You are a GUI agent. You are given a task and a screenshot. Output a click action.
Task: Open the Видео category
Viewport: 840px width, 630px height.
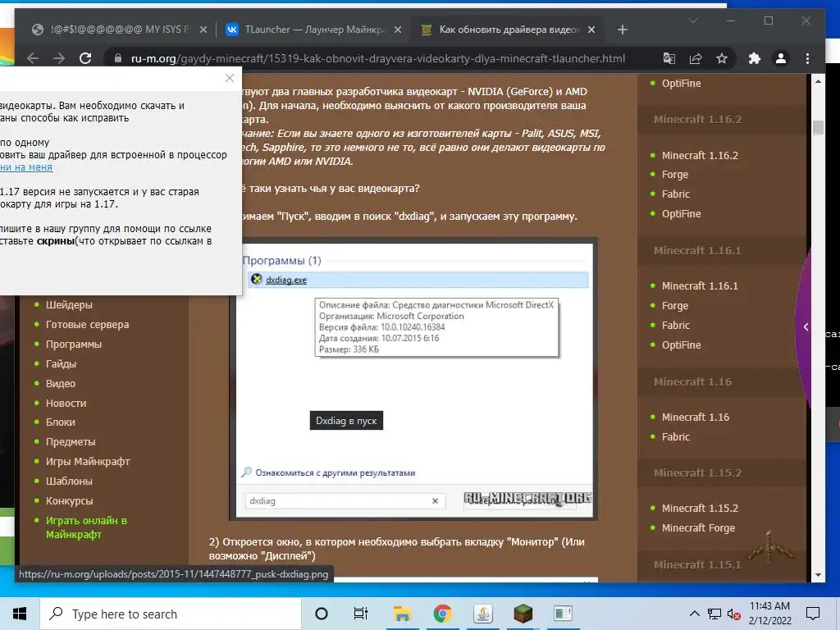[x=61, y=384]
